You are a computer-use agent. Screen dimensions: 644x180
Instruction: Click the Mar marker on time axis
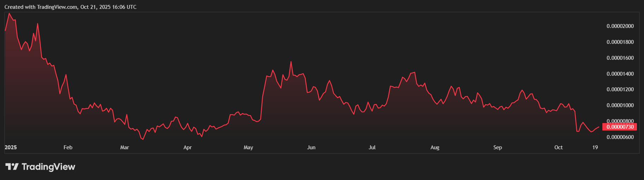click(124, 147)
